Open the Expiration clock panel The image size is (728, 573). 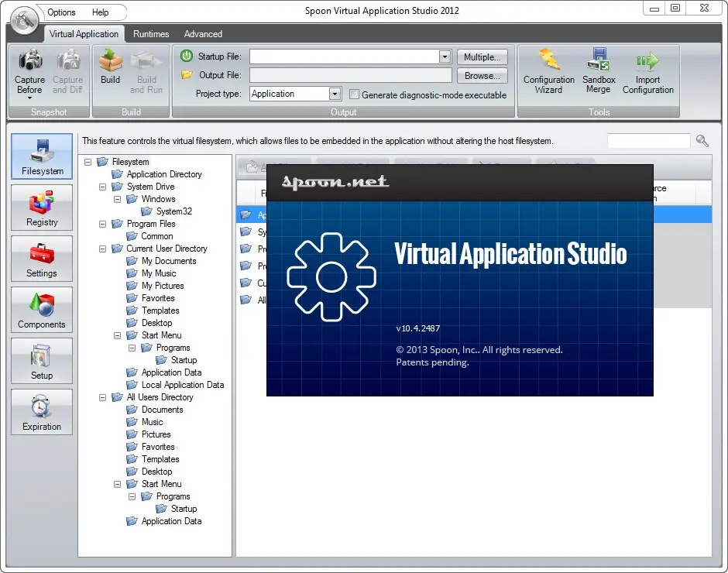click(x=42, y=412)
